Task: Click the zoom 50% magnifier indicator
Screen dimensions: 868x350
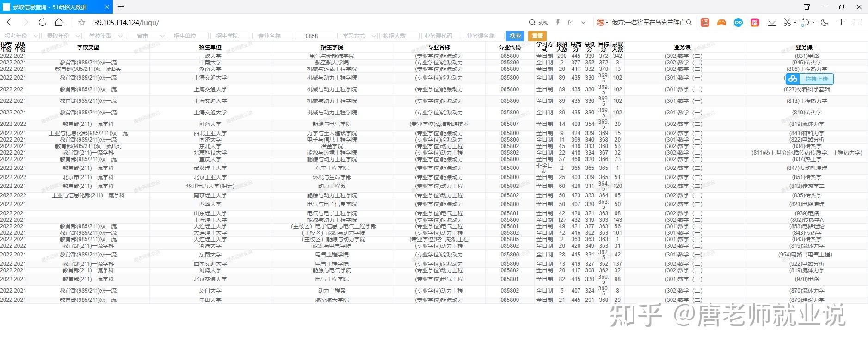Action: click(539, 23)
